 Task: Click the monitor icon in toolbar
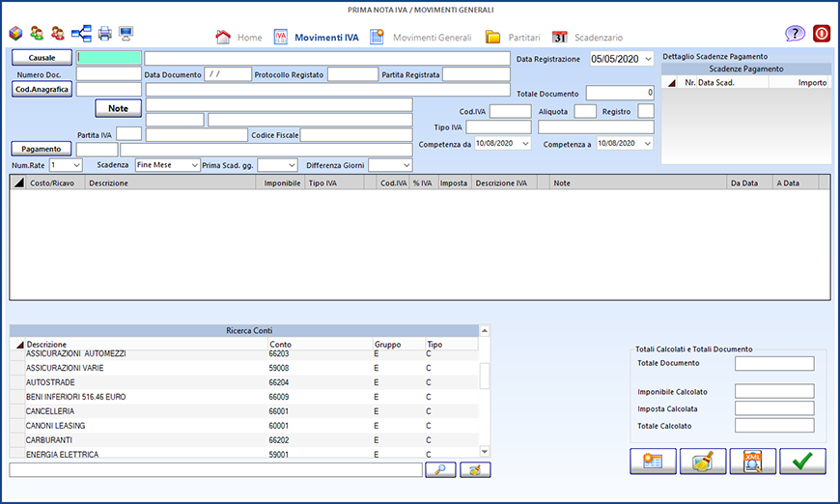(x=126, y=34)
